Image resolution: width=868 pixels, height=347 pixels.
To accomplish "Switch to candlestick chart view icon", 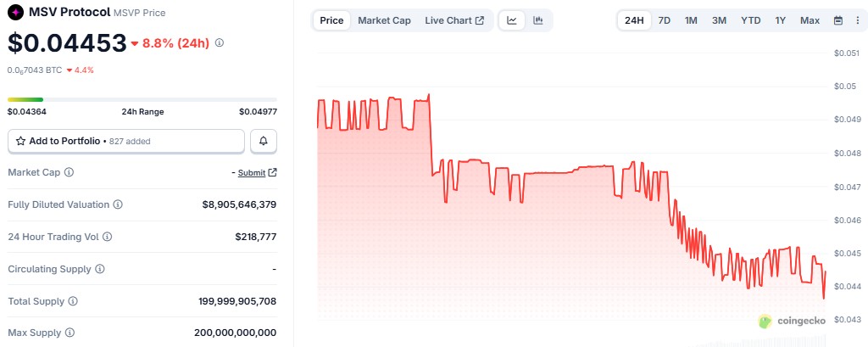I will coord(537,20).
